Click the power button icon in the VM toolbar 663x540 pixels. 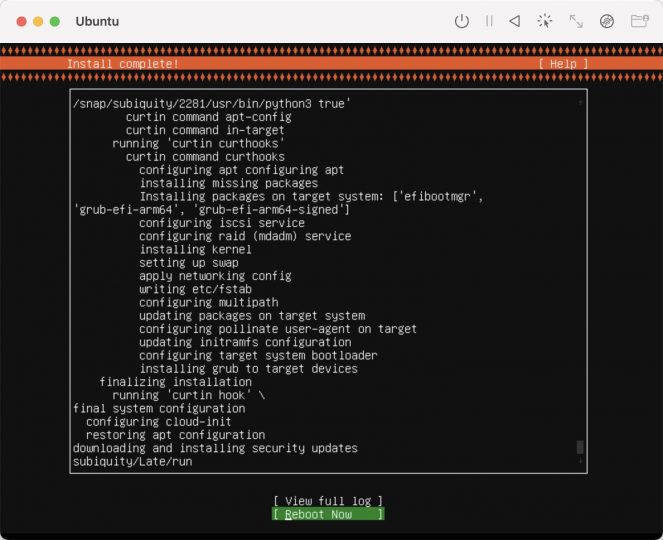[461, 21]
